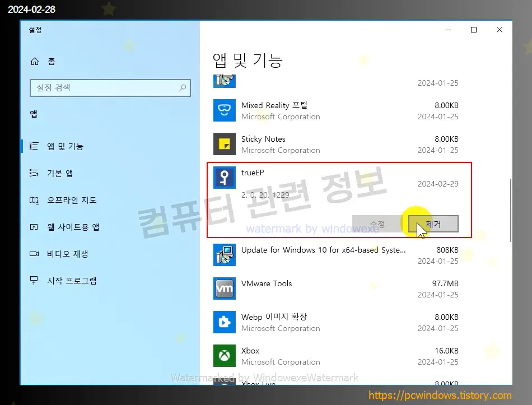Select the 홈 label in sidebar
The height and width of the screenshot is (405, 532).
click(x=51, y=62)
